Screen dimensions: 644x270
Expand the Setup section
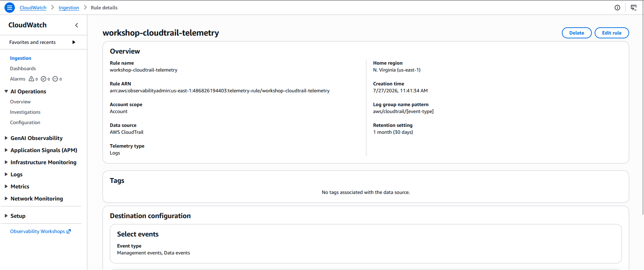coord(6,216)
